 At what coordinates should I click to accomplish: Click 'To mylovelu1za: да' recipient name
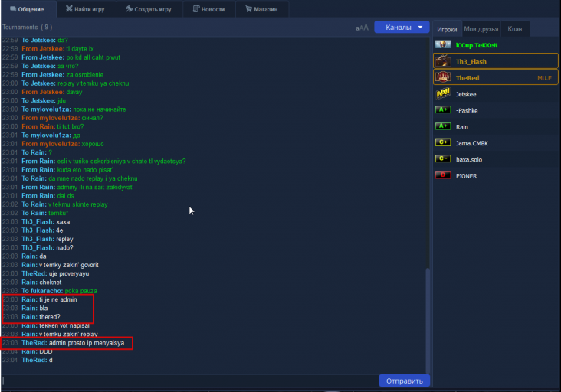pos(46,135)
